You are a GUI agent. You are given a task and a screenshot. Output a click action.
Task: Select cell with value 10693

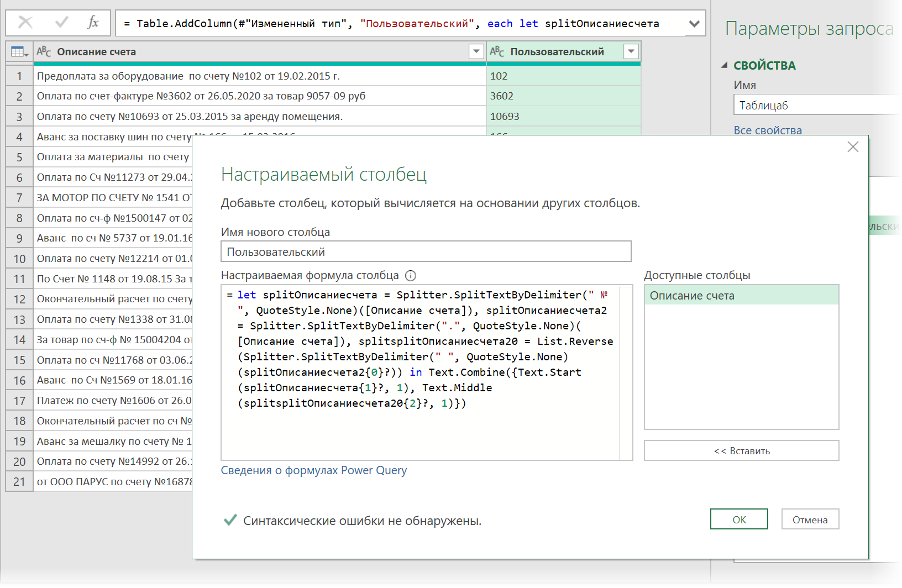pyautogui.click(x=563, y=117)
